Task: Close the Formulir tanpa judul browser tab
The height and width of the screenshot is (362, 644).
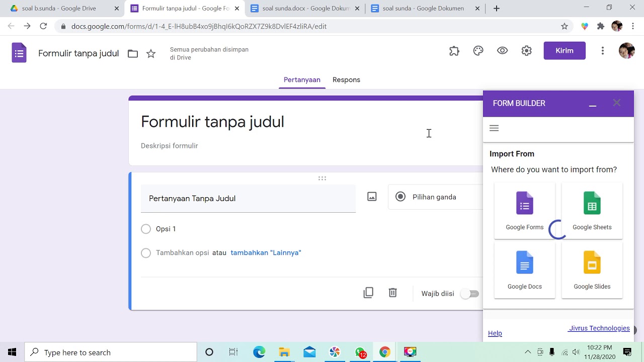Action: click(x=237, y=9)
